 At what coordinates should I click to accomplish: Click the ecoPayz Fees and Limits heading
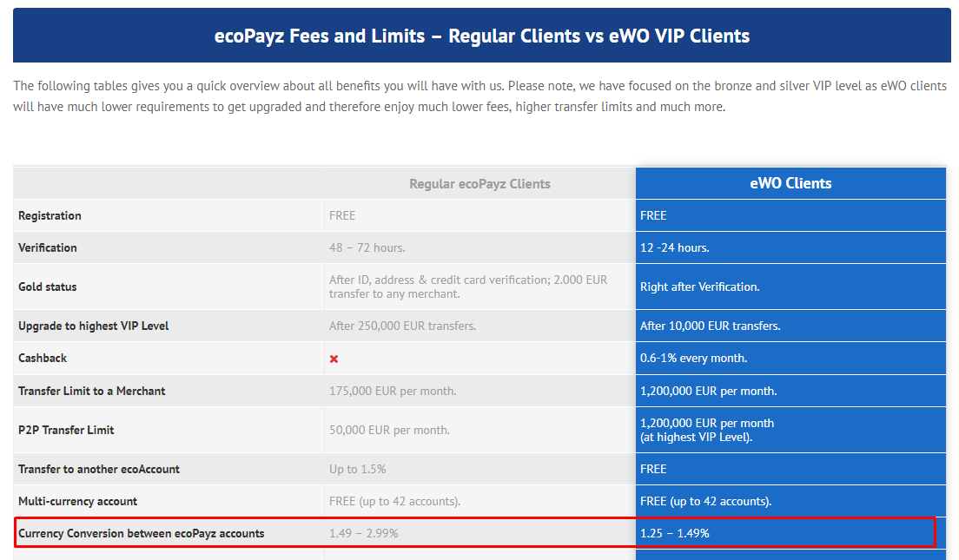click(x=482, y=36)
